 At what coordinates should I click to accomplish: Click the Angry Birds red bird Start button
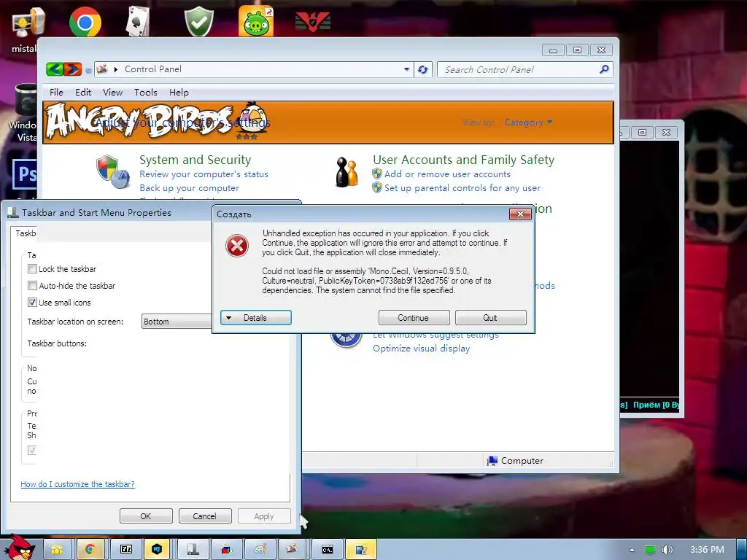coord(19,548)
